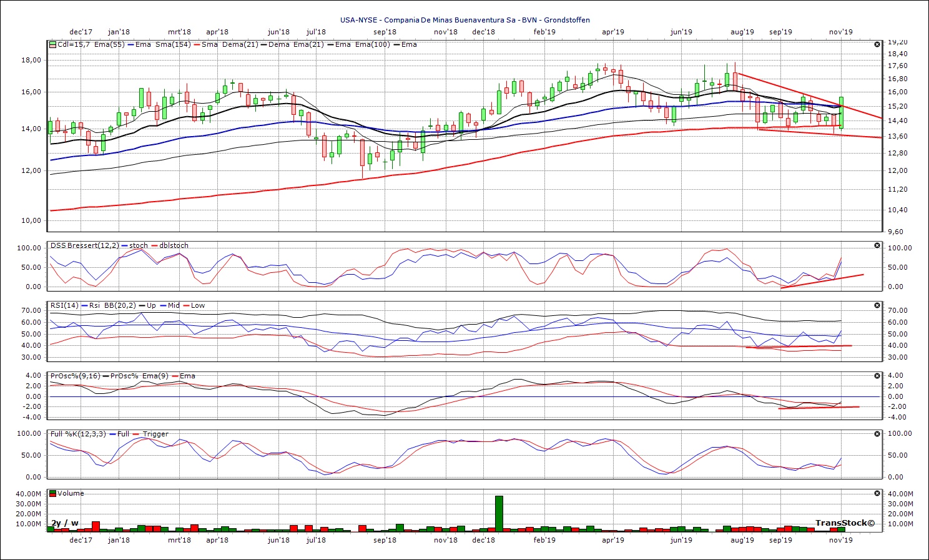The image size is (929, 560).
Task: Close the DSS Bressert indicator panel
Action: pyautogui.click(x=877, y=245)
